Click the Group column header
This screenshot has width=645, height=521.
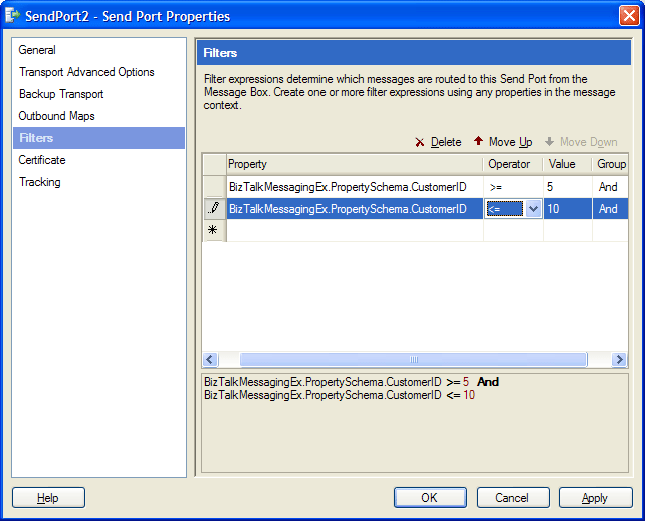610,164
